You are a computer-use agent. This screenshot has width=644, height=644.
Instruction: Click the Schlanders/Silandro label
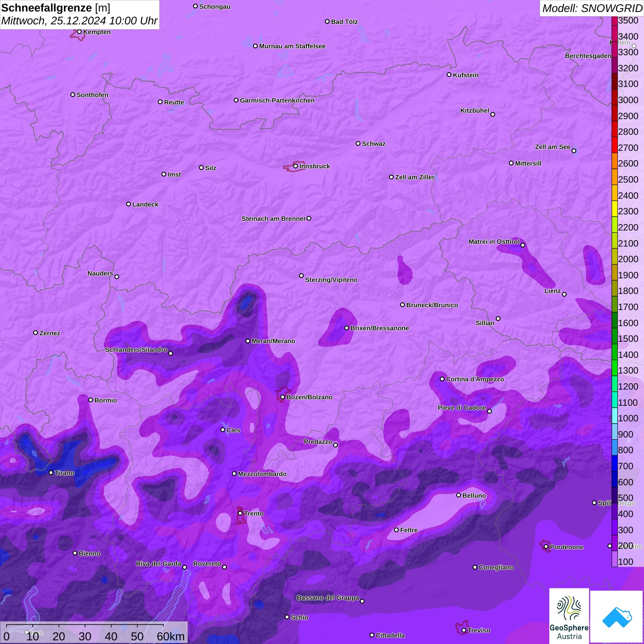pos(137,350)
